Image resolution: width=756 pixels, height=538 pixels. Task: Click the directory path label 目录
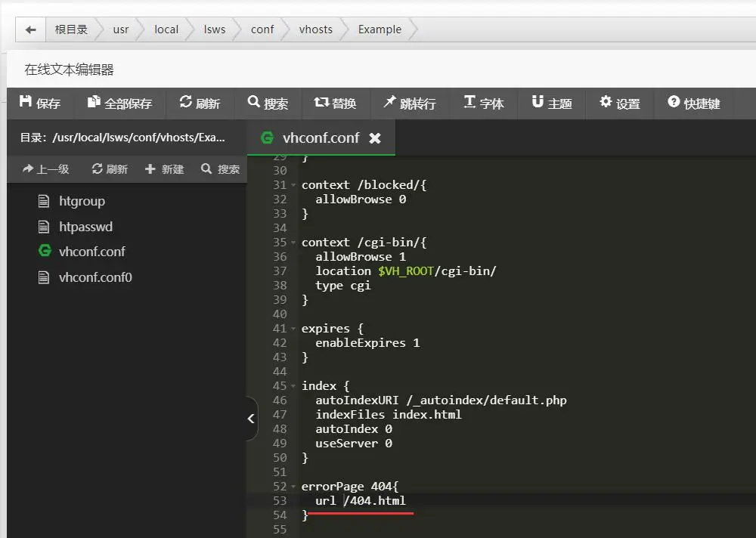coord(122,138)
